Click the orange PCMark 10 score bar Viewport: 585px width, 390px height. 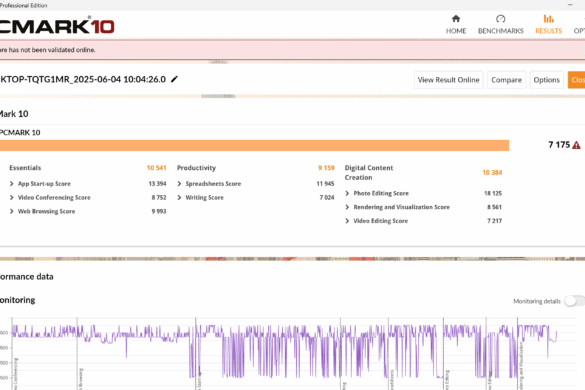pyautogui.click(x=254, y=145)
